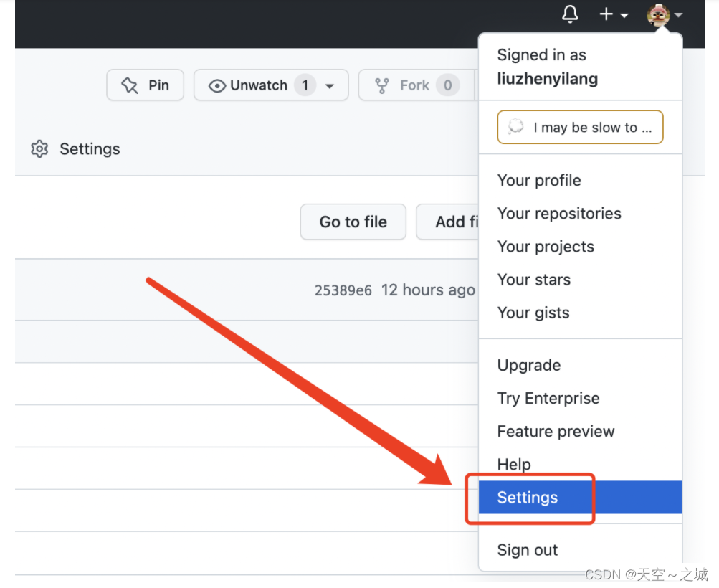Open the plus create-new menu

[x=614, y=14]
